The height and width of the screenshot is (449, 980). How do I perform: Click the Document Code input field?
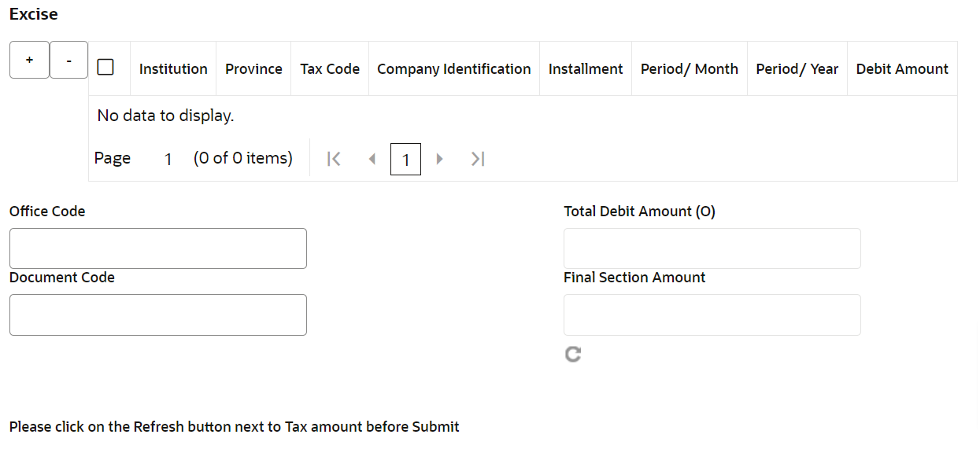(x=157, y=315)
